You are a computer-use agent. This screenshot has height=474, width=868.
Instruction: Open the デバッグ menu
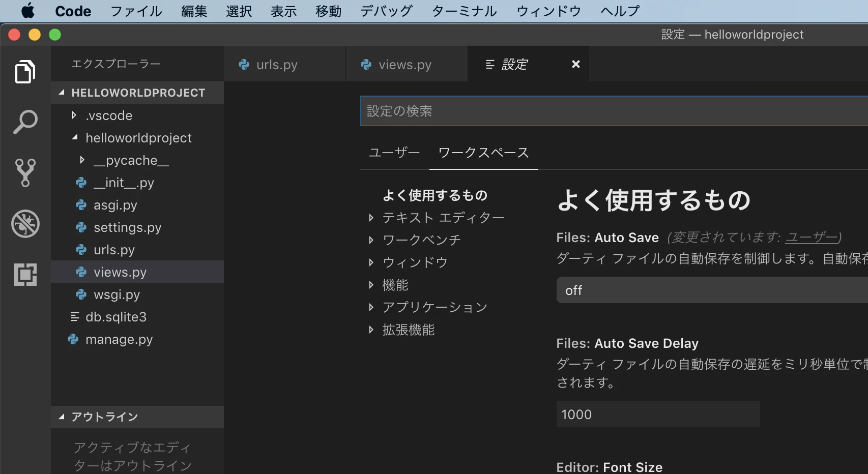click(385, 11)
